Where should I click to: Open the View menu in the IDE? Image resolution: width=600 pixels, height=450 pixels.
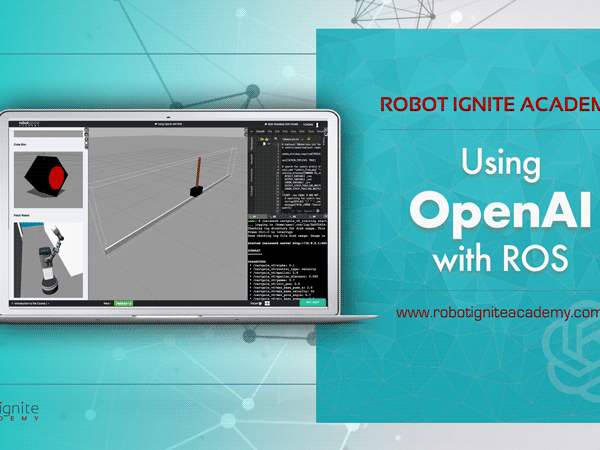pos(293,131)
